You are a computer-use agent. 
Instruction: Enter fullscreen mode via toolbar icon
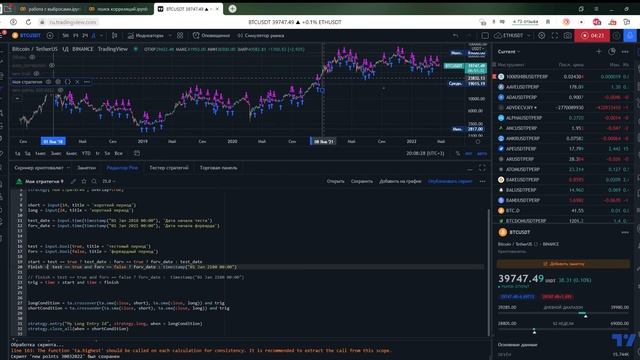pyautogui.click(x=555, y=36)
